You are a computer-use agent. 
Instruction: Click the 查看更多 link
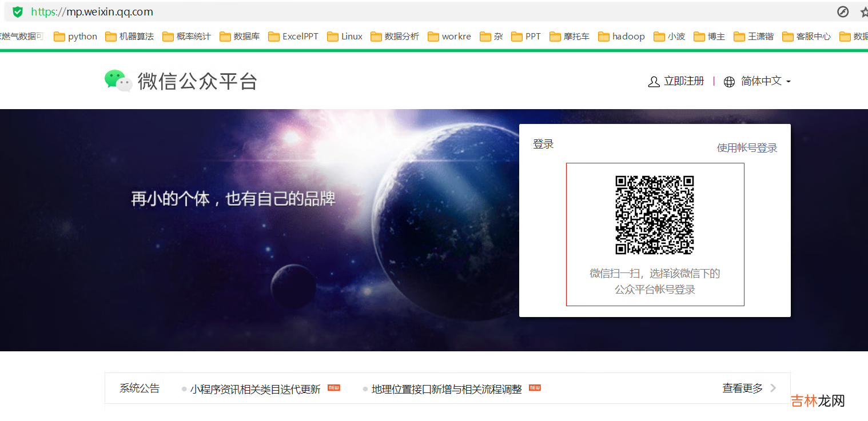tap(743, 388)
